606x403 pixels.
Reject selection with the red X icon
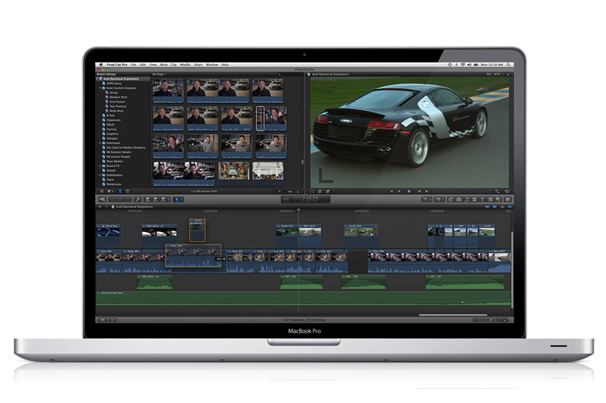click(127, 199)
